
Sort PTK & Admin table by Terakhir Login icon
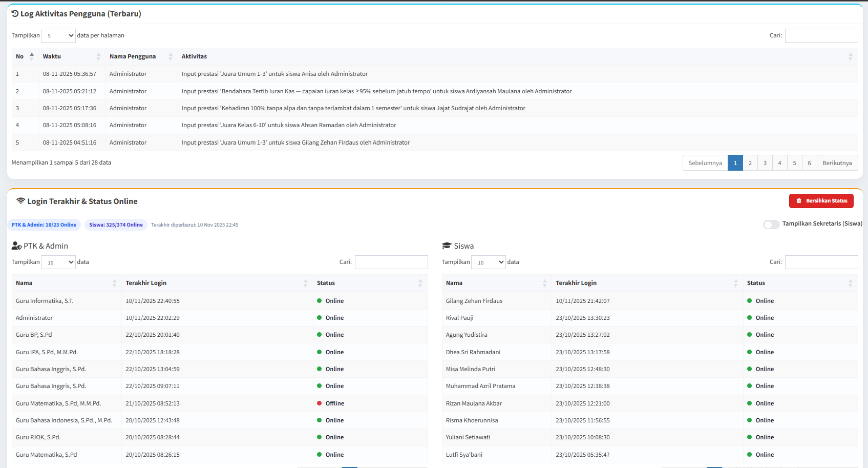click(x=305, y=283)
